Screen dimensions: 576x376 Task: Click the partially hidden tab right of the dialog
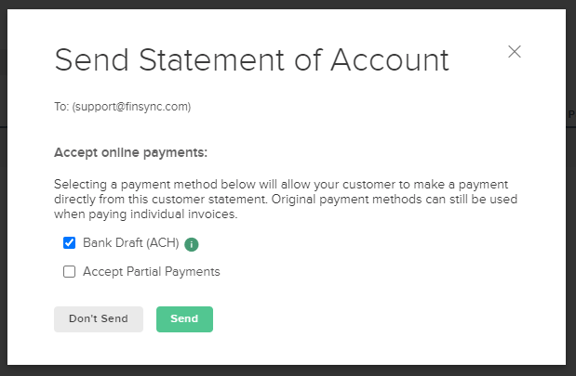[571, 114]
